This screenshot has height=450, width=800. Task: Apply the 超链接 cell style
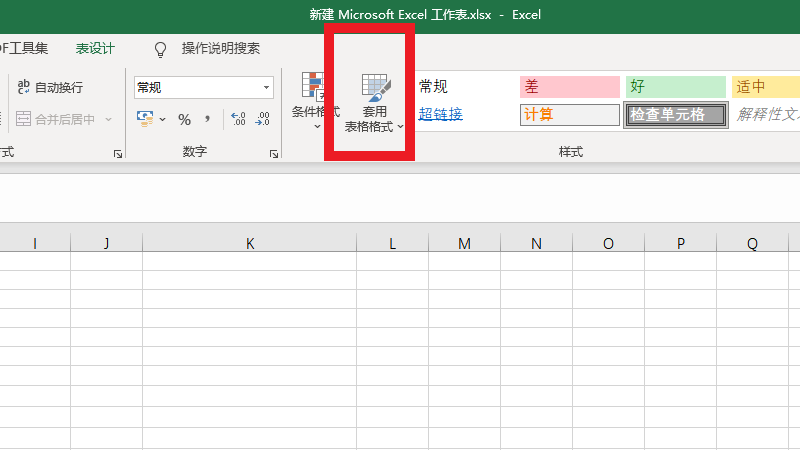click(441, 114)
